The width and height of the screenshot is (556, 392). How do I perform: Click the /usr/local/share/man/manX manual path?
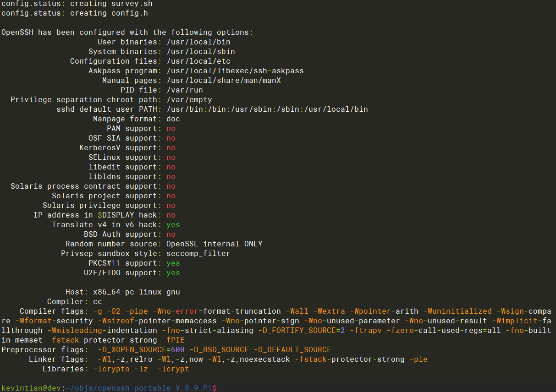click(223, 81)
